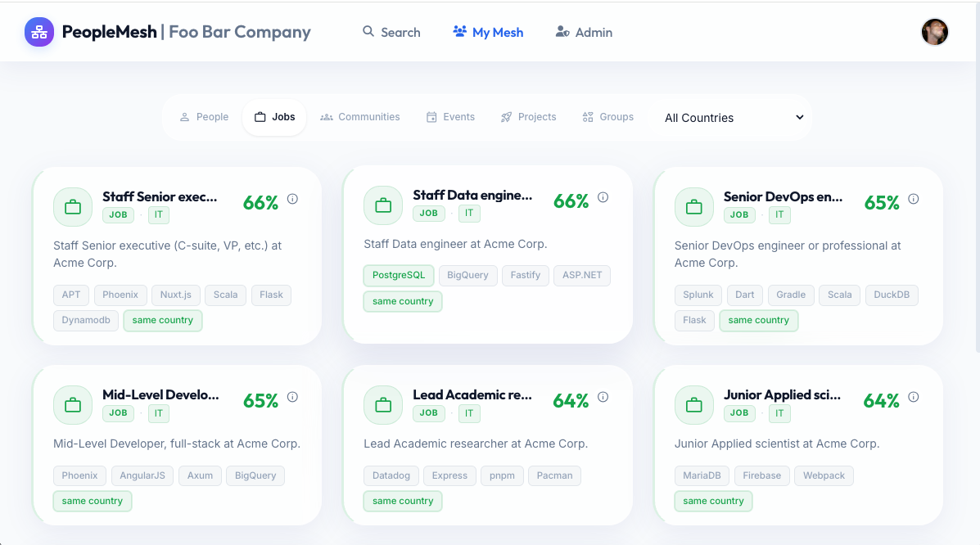The height and width of the screenshot is (545, 980).
Task: Click the Splunk skill tag
Action: [698, 295]
